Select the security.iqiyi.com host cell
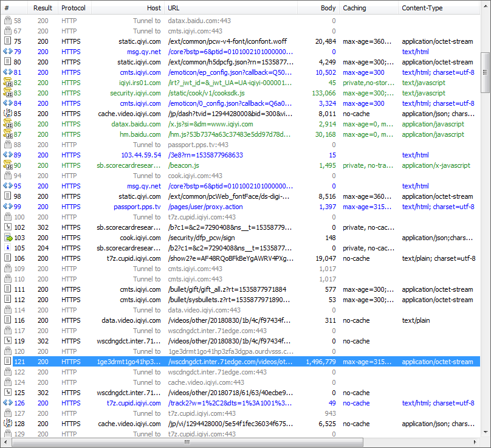Screen dimensions: 491x448 pos(136,93)
